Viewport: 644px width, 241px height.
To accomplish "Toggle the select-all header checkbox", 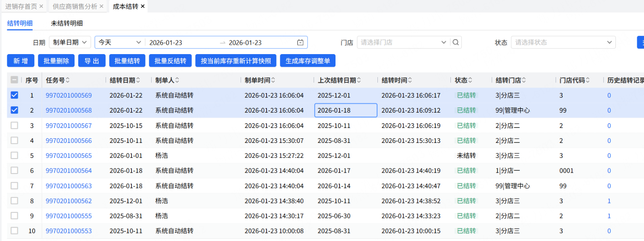I will pyautogui.click(x=14, y=80).
